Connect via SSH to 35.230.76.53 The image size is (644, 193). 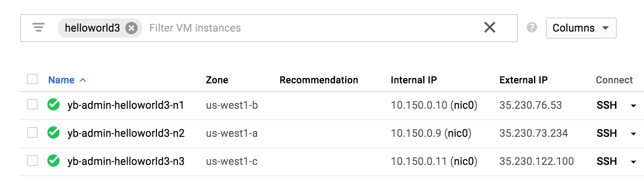point(606,105)
